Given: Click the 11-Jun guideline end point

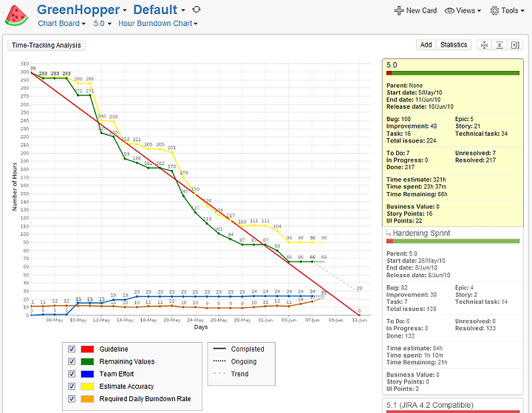Looking at the screenshot, I should click(359, 315).
